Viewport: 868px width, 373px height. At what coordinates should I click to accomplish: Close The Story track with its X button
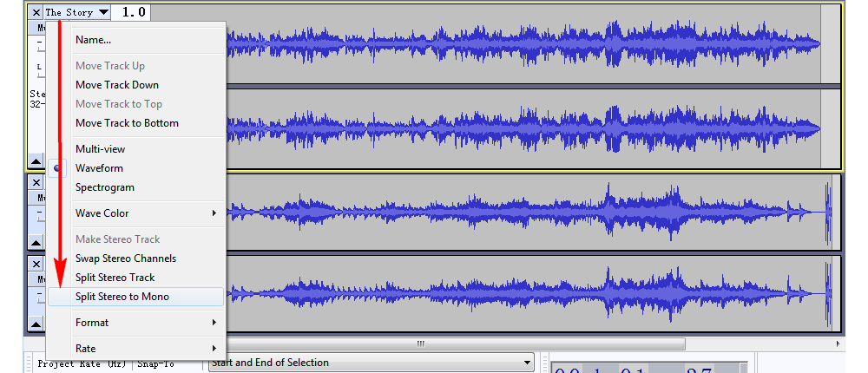(x=36, y=12)
